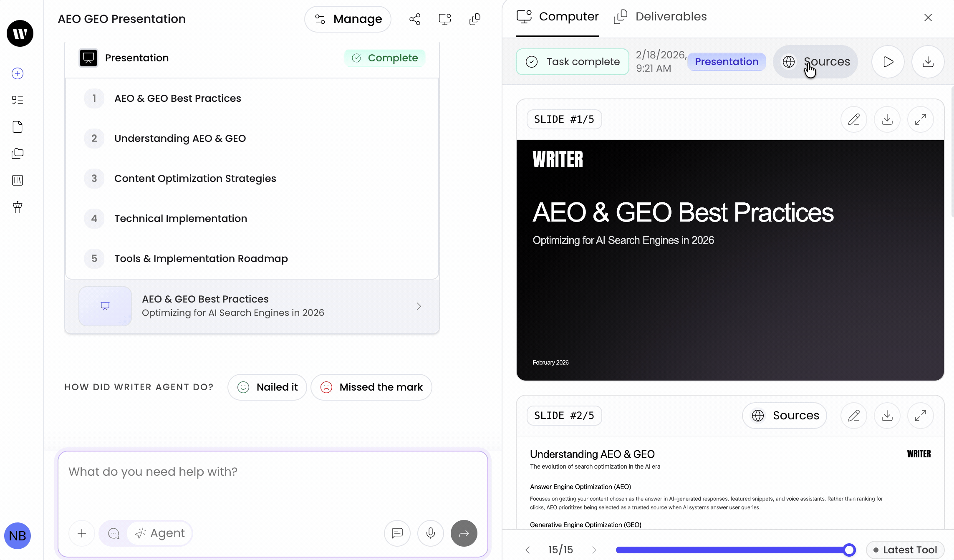954x560 pixels.
Task: Toggle the chat mode bubble icon
Action: point(114,533)
